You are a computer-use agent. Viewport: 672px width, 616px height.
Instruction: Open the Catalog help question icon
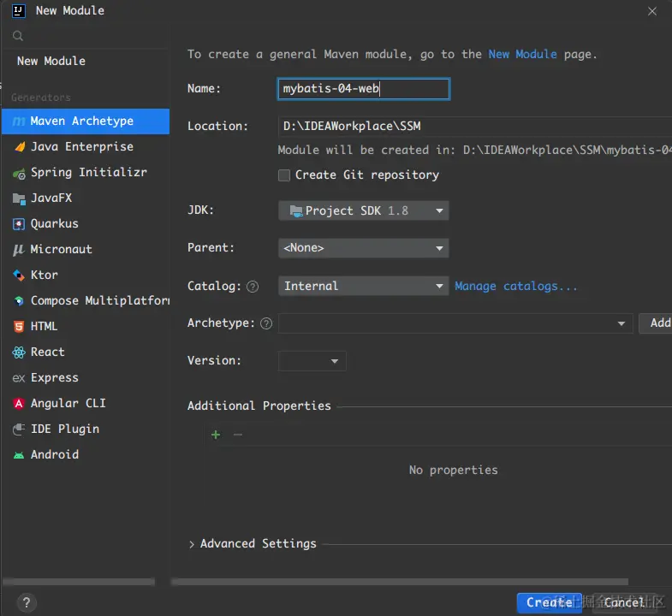coord(253,287)
